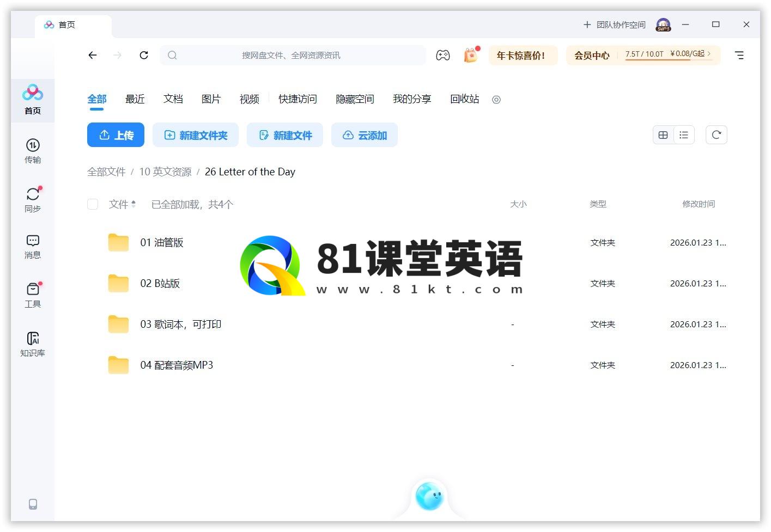Open the hamburger menu at top right
Screen dimensions: 771x532
pos(739,55)
